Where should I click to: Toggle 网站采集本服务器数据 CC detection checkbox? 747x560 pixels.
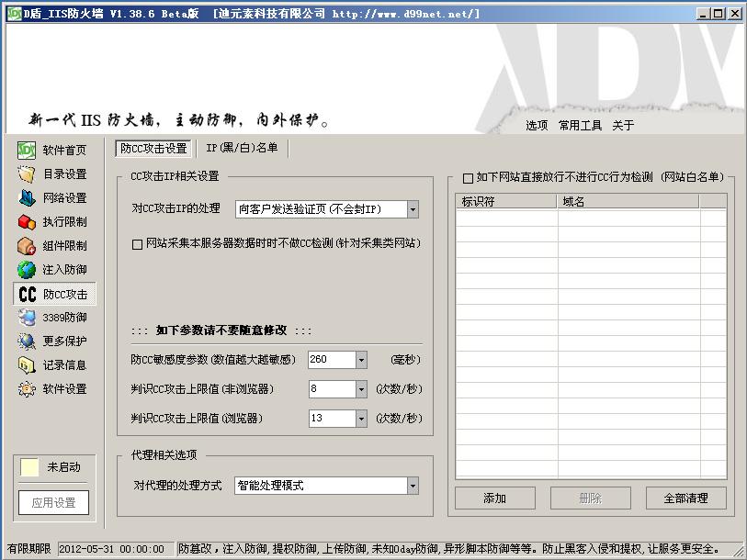[x=137, y=244]
